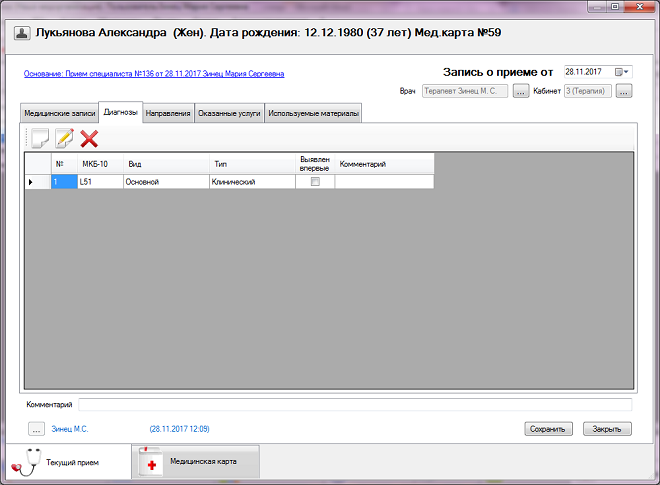Click the Клинический cell in Тип column
The image size is (660, 485).
tap(252, 182)
